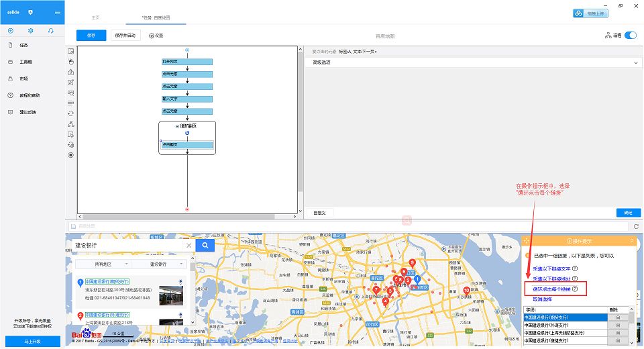The height and width of the screenshot is (349, 644).
Task: Select the magnifier captcha tool icon
Action: pyautogui.click(x=70, y=93)
